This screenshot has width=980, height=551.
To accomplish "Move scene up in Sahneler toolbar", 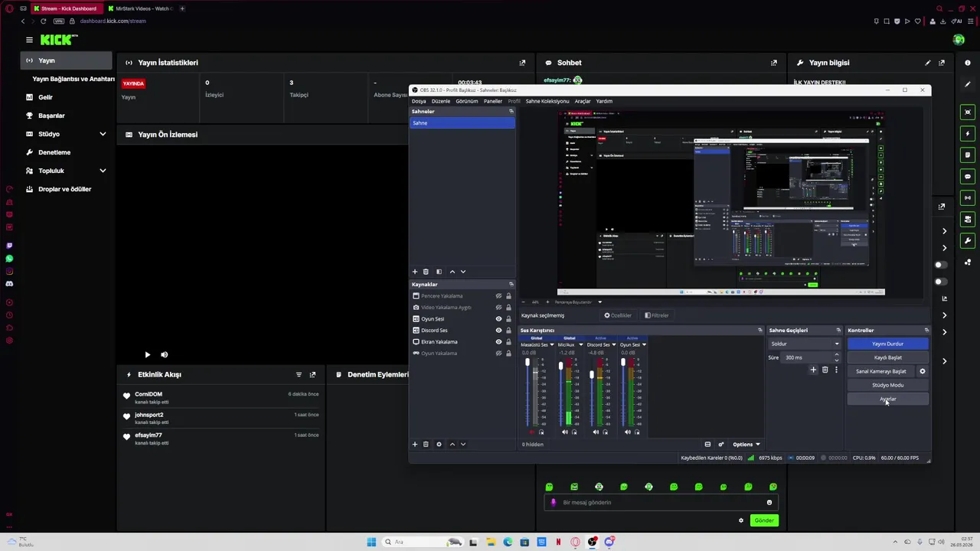I will tap(452, 272).
